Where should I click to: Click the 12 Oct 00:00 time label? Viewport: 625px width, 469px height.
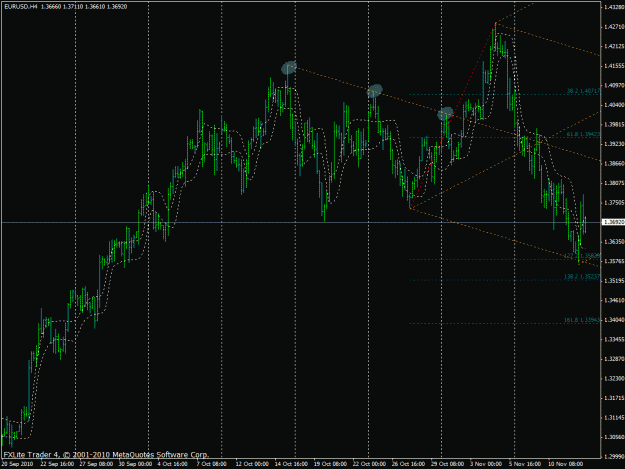[252, 464]
